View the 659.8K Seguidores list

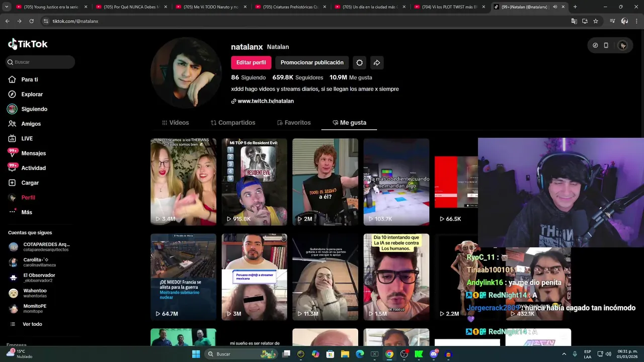[297, 77]
